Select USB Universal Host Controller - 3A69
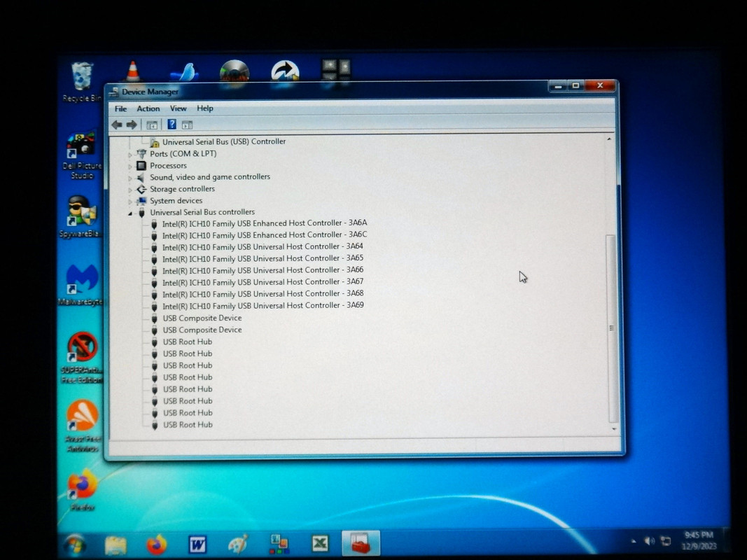Image resolution: width=747 pixels, height=560 pixels. [263, 306]
